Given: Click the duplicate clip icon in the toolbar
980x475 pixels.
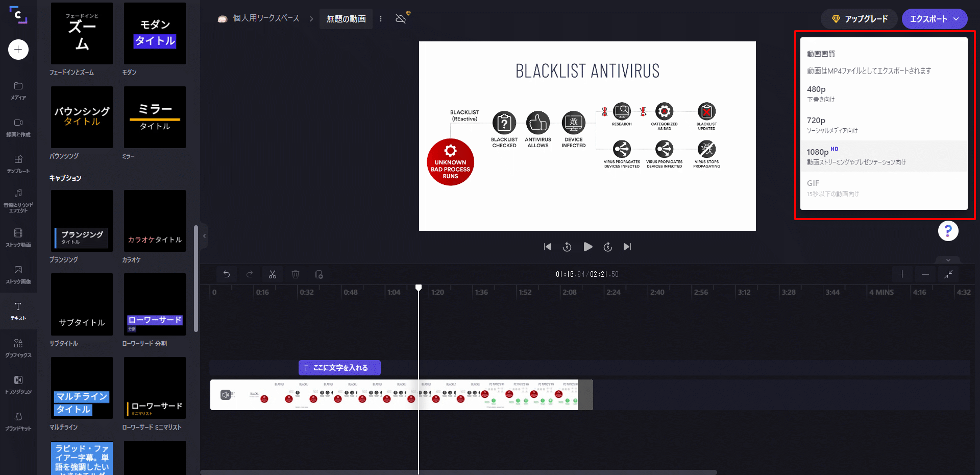Looking at the screenshot, I should click(318, 274).
